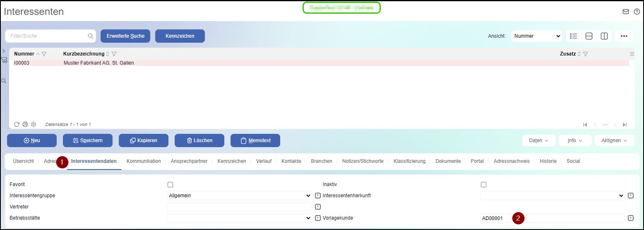Go to the last page of records
This screenshot has width=644, height=230.
click(625, 125)
